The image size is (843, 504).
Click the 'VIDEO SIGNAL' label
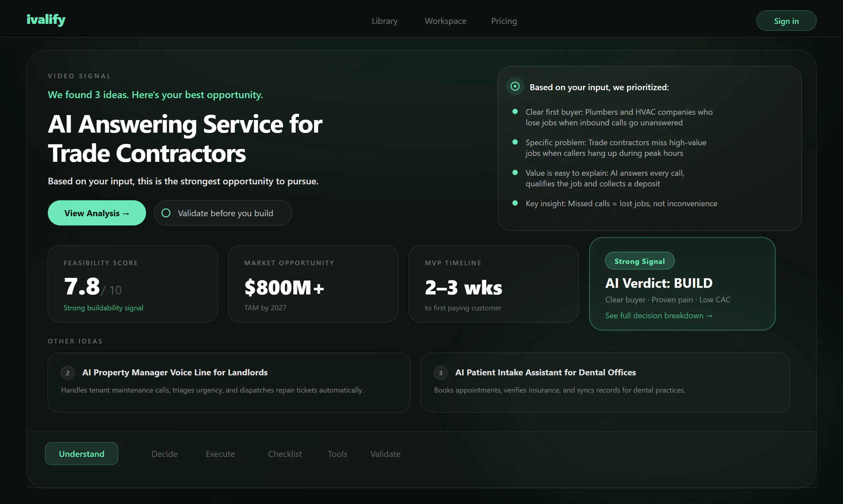coord(80,76)
